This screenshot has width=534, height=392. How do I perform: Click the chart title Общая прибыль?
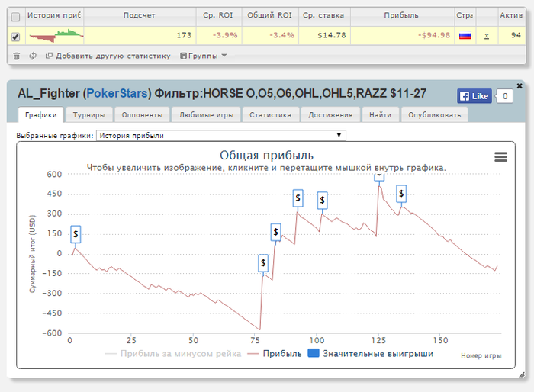pos(266,156)
